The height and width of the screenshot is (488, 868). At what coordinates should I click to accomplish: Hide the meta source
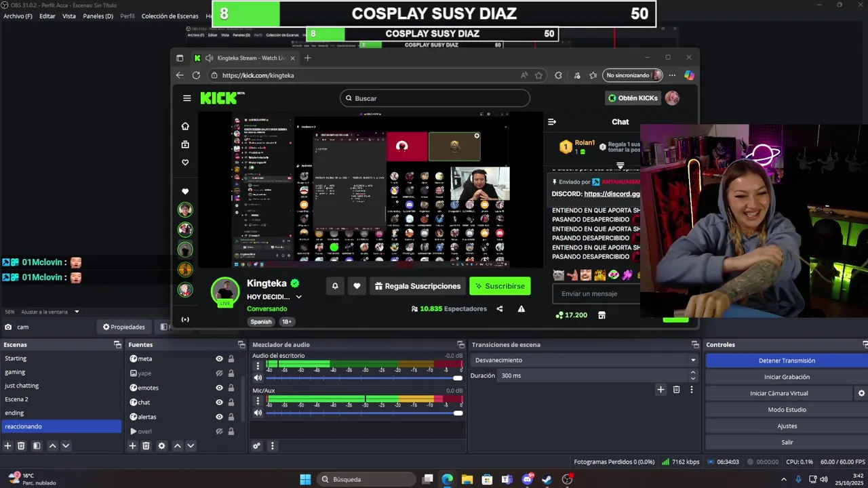pyautogui.click(x=219, y=359)
